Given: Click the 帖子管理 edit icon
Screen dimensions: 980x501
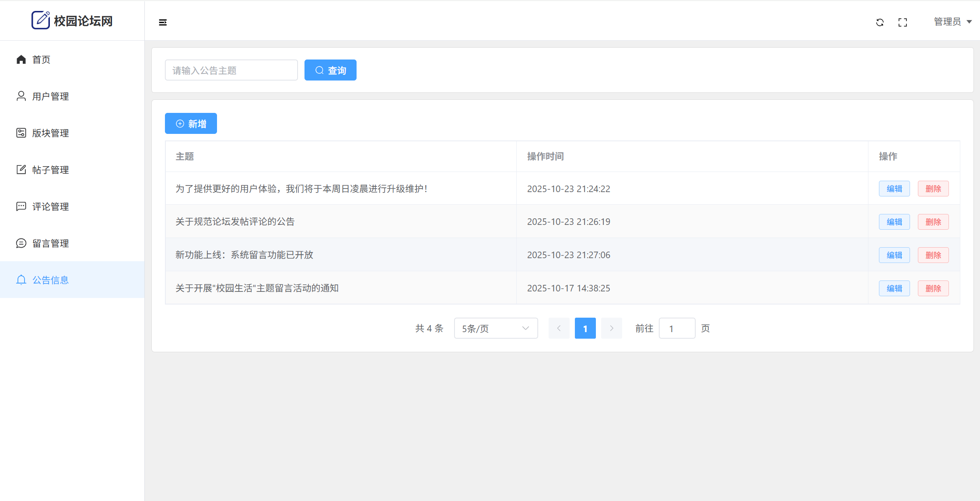Looking at the screenshot, I should 21,170.
